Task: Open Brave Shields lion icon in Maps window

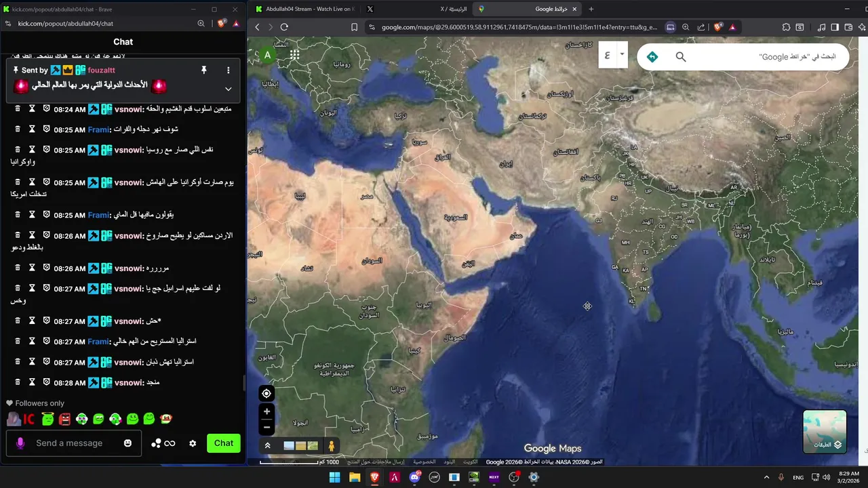Action: pyautogui.click(x=717, y=27)
